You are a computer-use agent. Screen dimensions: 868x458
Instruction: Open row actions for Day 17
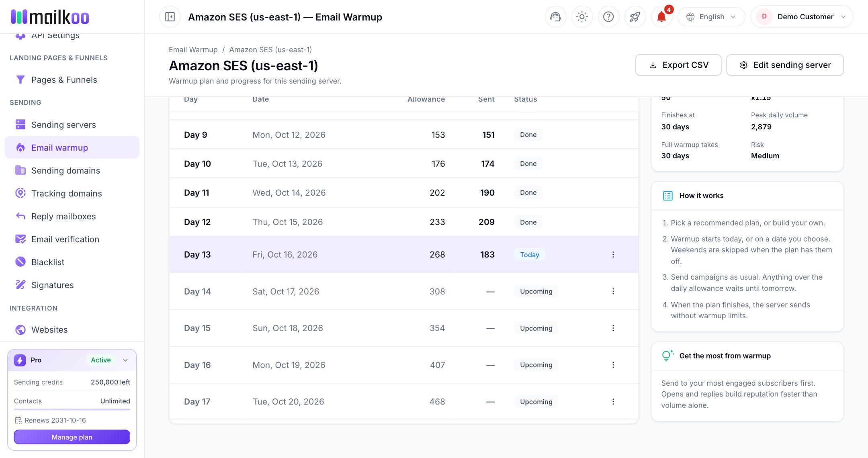pyautogui.click(x=613, y=401)
